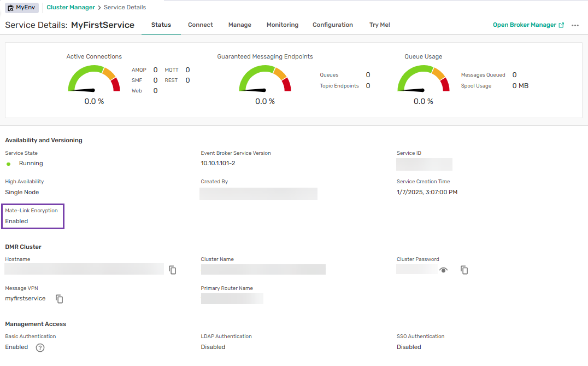Viewport: 588px width, 366px height.
Task: Copy the Cluster Password value
Action: pyautogui.click(x=464, y=270)
